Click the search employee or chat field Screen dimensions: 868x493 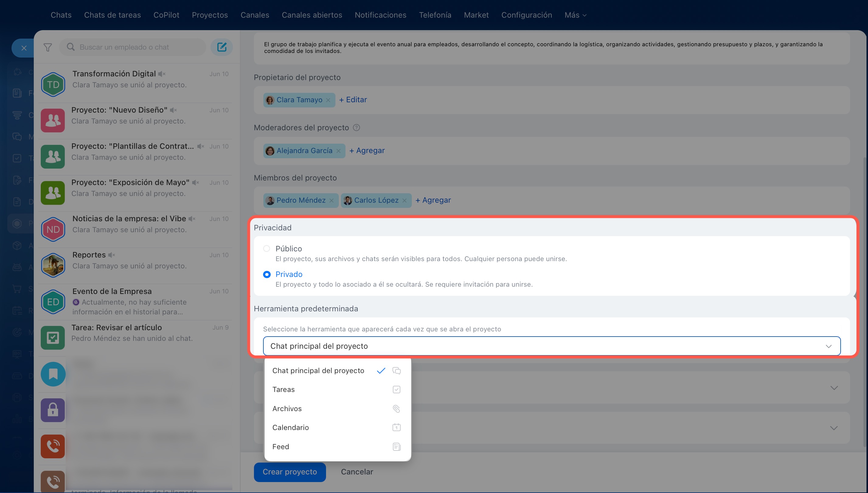click(132, 47)
